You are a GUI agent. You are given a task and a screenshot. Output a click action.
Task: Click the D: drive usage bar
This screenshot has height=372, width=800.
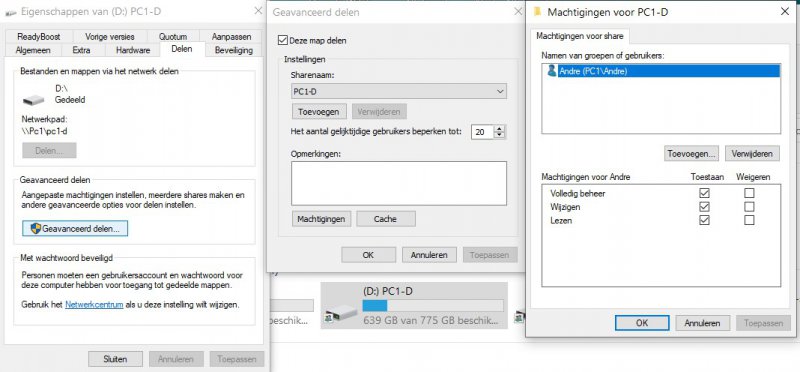coord(433,306)
